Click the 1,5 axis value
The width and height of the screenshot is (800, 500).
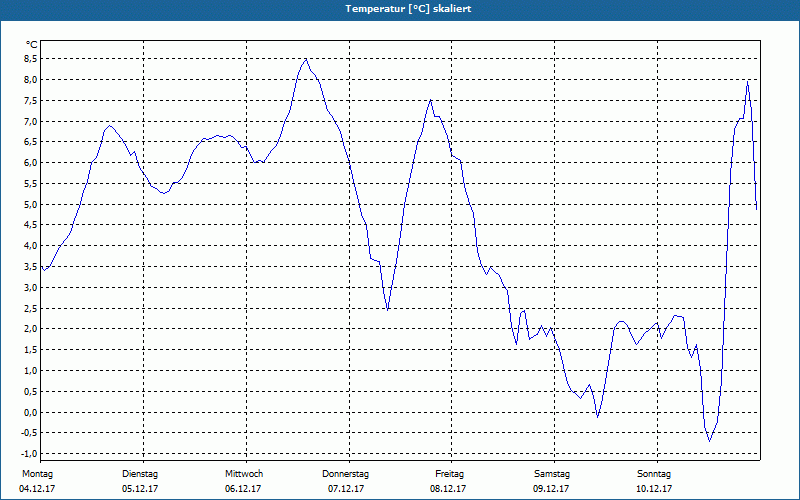coord(31,350)
